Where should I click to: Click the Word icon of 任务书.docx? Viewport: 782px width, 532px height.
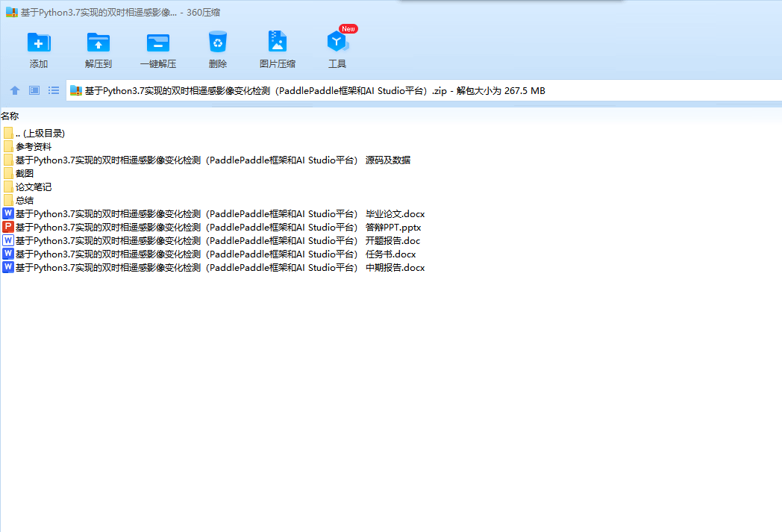click(8, 254)
